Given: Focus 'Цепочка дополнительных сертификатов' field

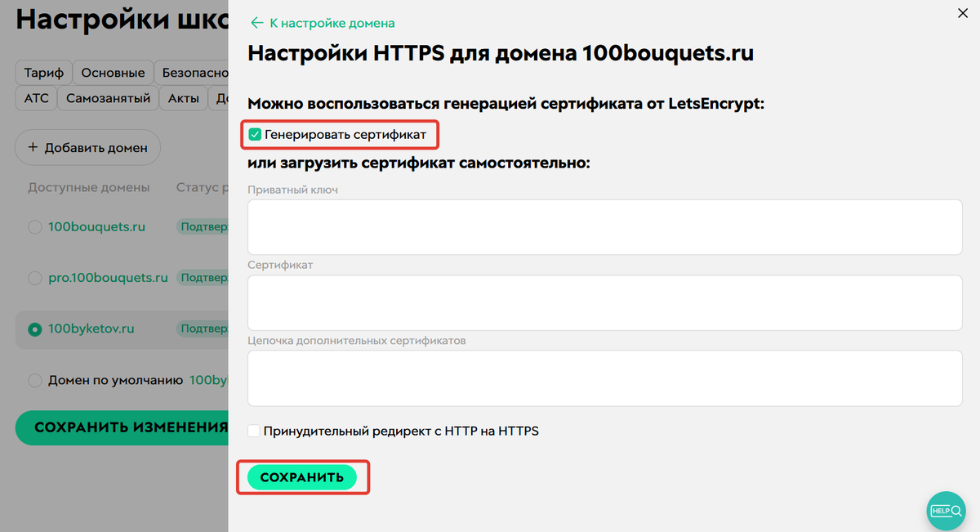Looking at the screenshot, I should pos(604,378).
